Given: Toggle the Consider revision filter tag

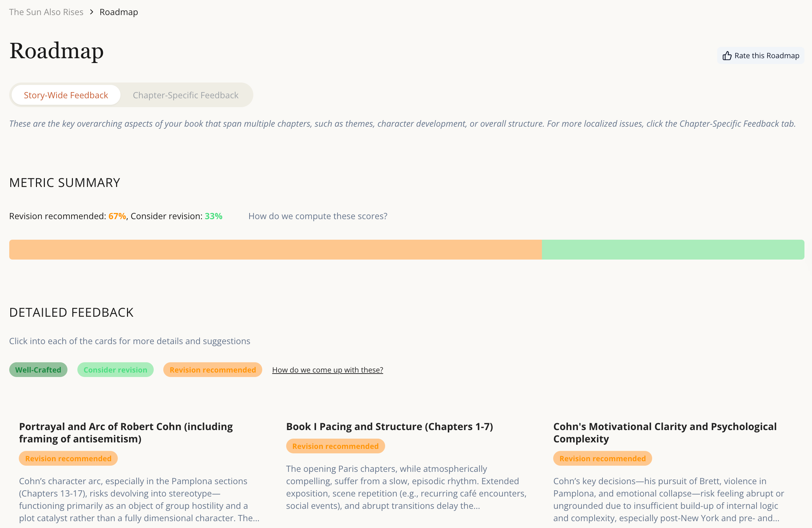Looking at the screenshot, I should [x=115, y=370].
